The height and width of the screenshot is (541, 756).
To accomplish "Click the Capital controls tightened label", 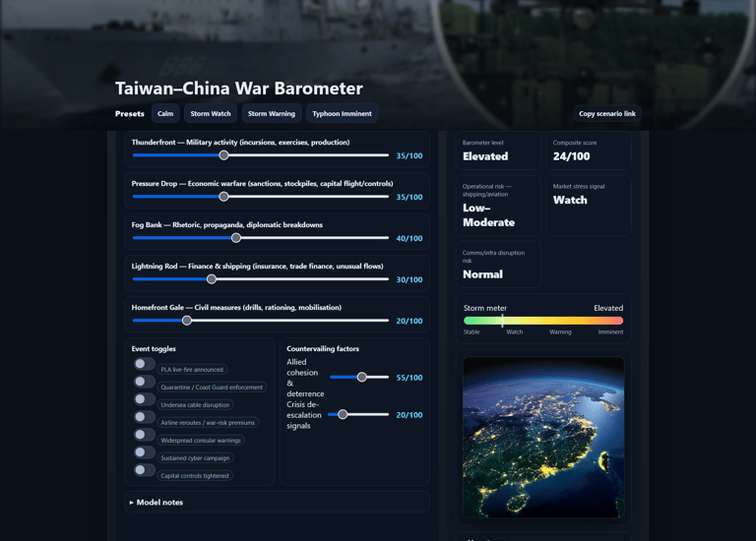I will [x=195, y=476].
